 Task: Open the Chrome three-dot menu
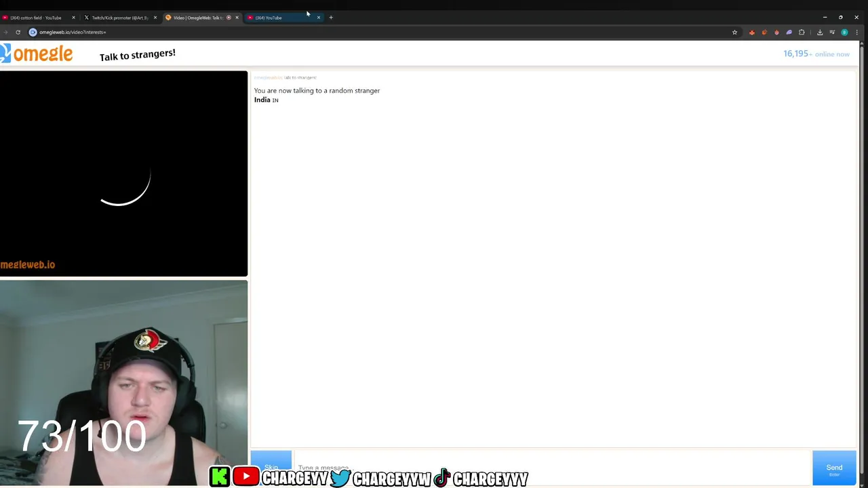point(857,32)
